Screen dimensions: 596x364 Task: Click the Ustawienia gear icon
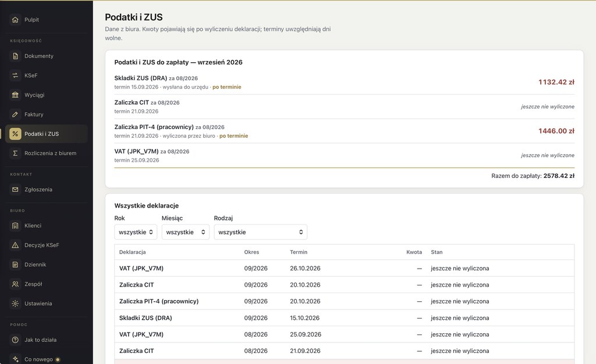pyautogui.click(x=15, y=304)
